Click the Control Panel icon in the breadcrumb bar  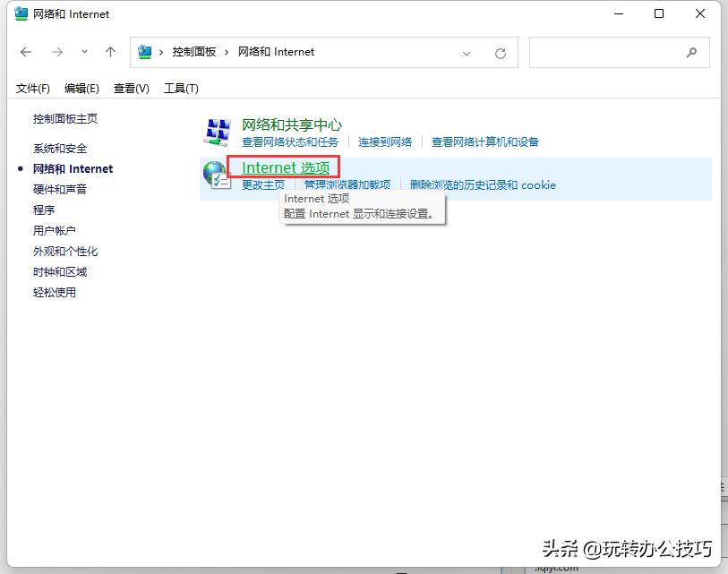pos(144,52)
